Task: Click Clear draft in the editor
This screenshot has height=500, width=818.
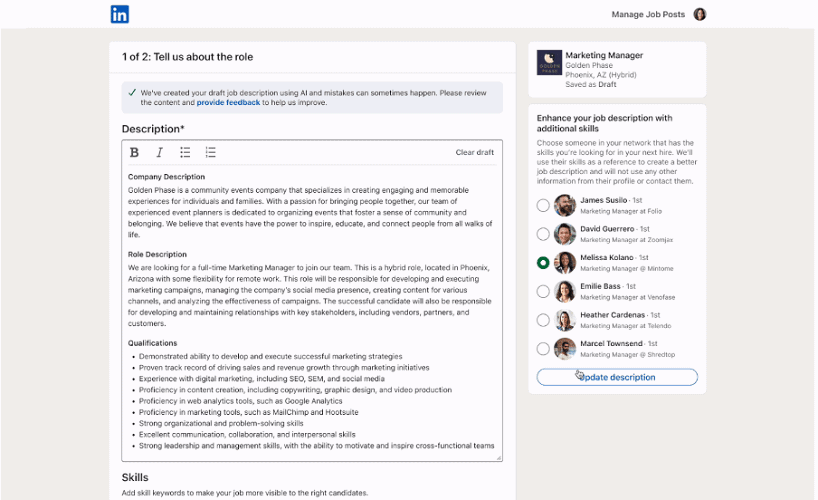Action: (475, 152)
